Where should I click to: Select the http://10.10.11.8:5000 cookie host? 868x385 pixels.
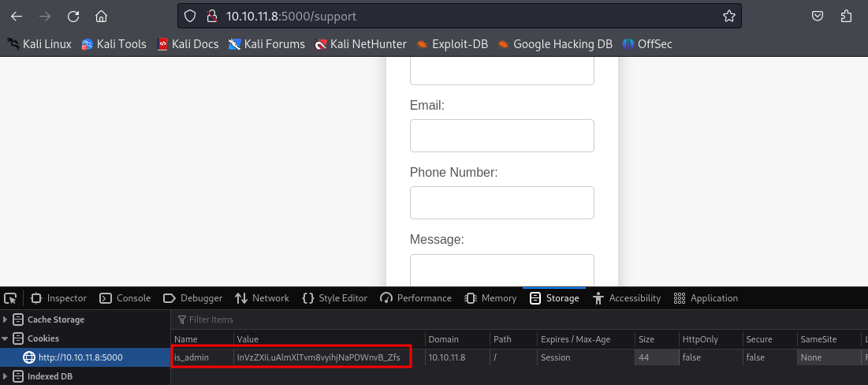[x=80, y=357]
